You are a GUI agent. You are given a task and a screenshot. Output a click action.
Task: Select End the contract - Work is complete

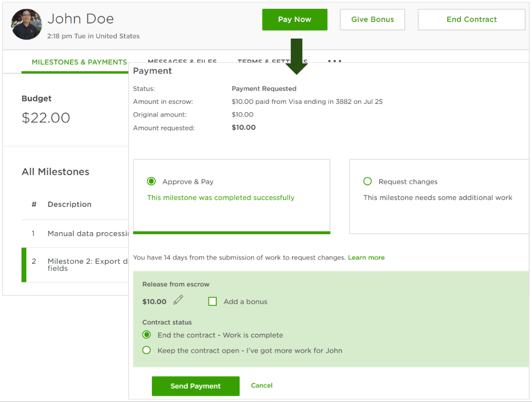pyautogui.click(x=146, y=335)
